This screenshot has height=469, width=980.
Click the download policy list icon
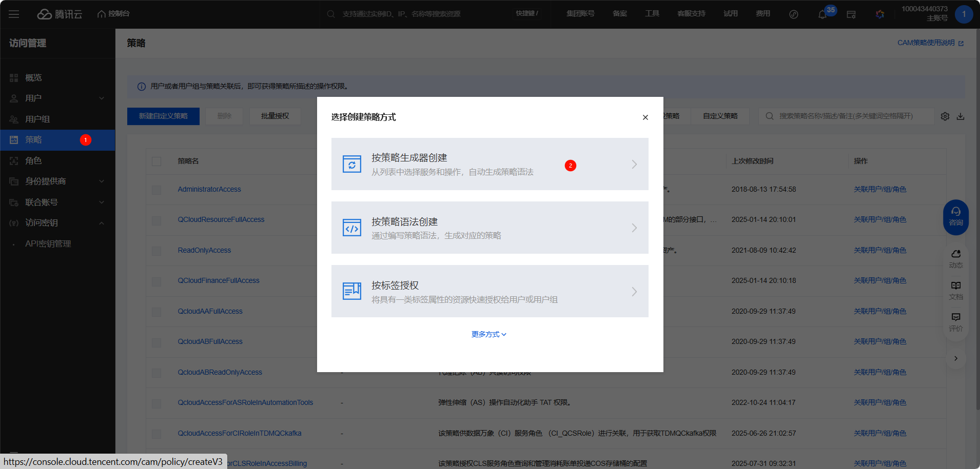(961, 116)
